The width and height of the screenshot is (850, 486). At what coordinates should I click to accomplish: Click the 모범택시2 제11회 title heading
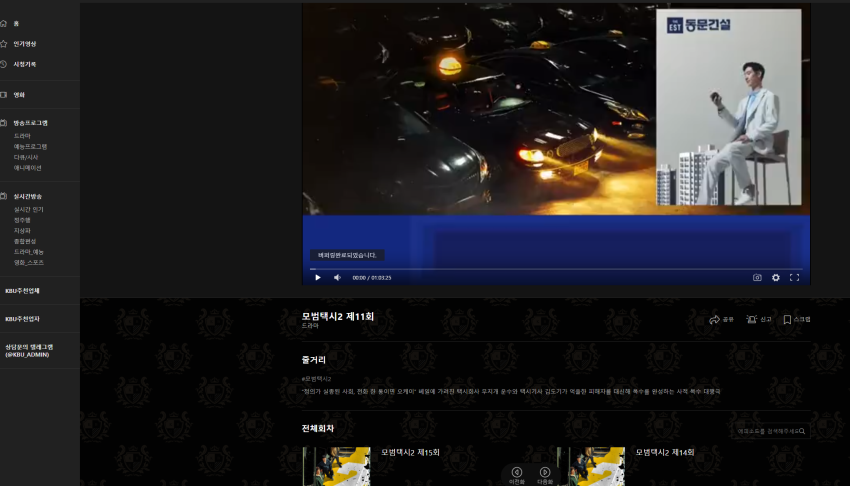[338, 316]
